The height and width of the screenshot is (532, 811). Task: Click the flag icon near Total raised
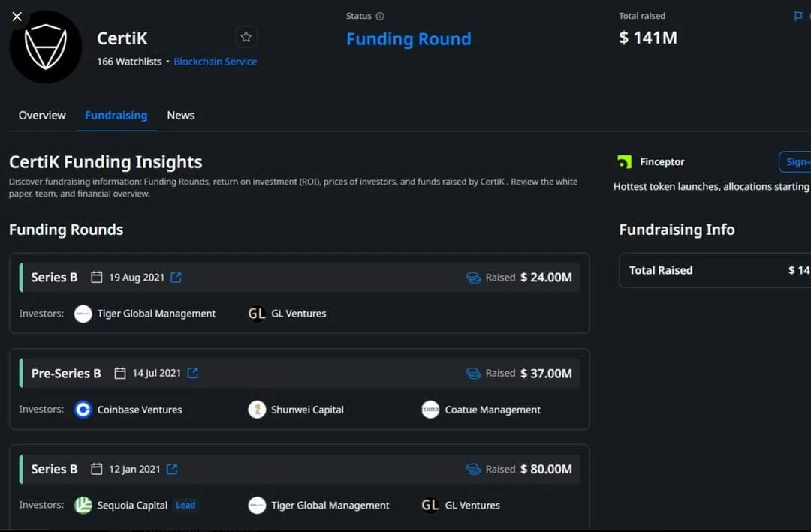coord(798,16)
